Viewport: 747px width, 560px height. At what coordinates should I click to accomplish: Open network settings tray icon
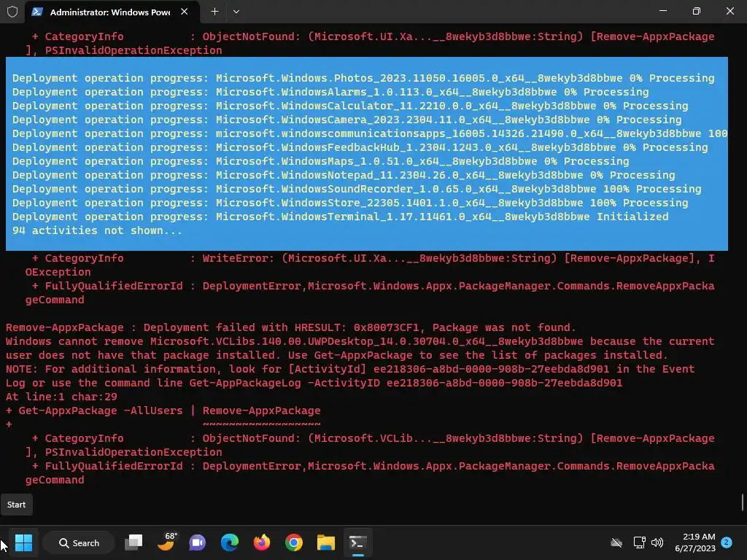[x=639, y=542]
